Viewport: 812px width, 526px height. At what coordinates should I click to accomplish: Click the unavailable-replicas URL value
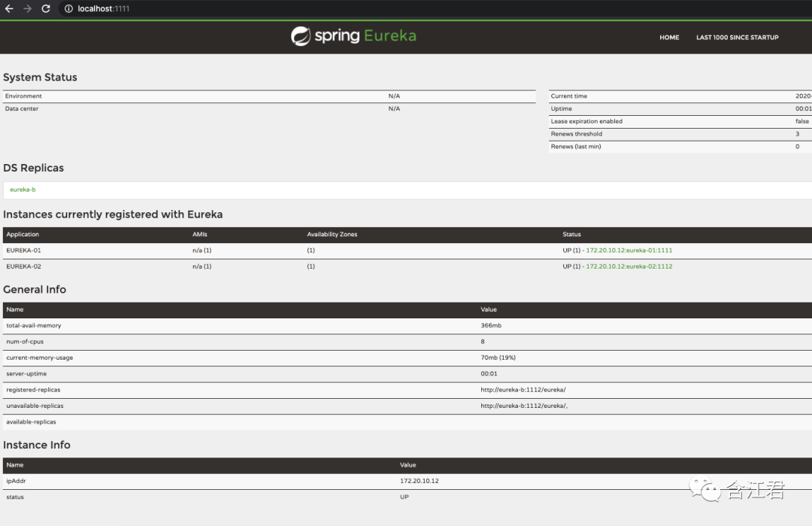pyautogui.click(x=524, y=406)
